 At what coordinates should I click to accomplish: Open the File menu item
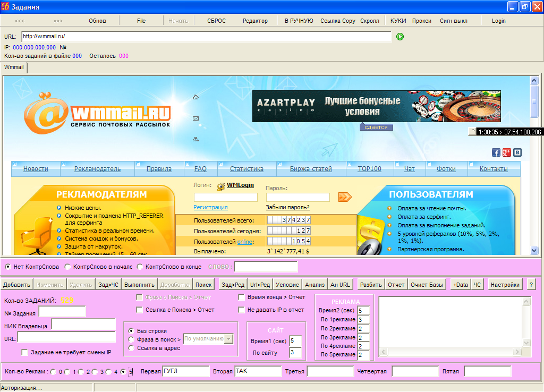coord(141,21)
